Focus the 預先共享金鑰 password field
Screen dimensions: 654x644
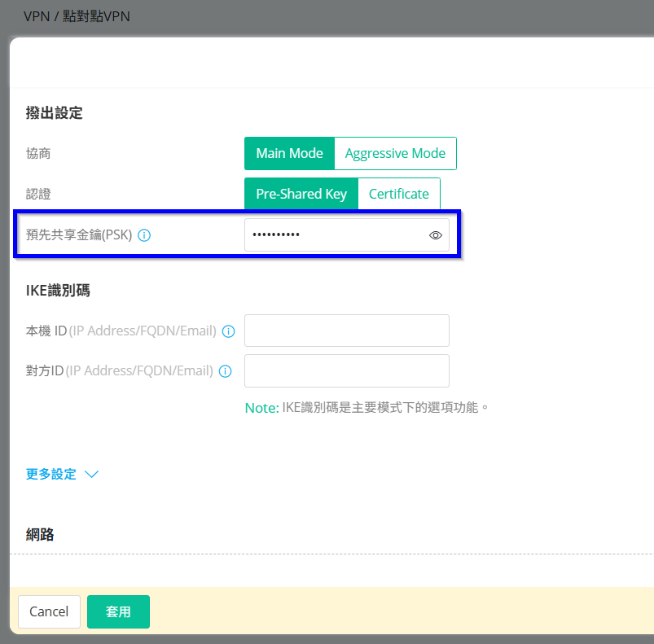coord(334,235)
